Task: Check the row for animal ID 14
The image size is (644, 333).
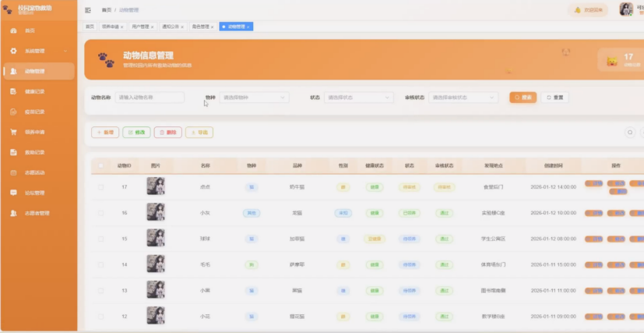Action: tap(100, 264)
